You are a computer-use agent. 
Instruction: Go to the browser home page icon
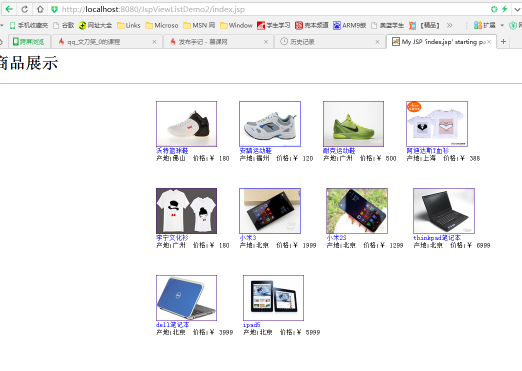(40, 9)
